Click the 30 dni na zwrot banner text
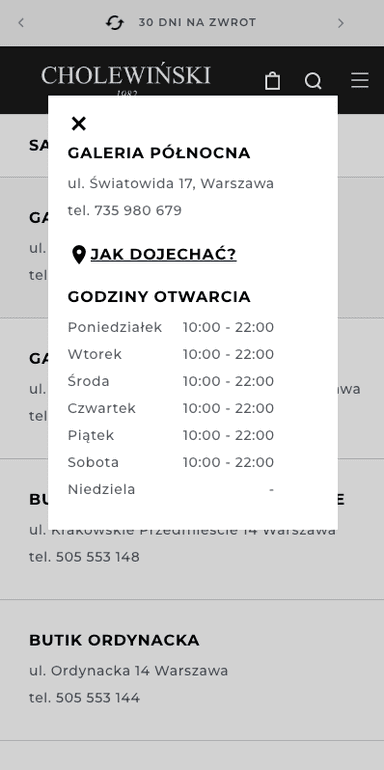The width and height of the screenshot is (384, 770). pos(197,23)
